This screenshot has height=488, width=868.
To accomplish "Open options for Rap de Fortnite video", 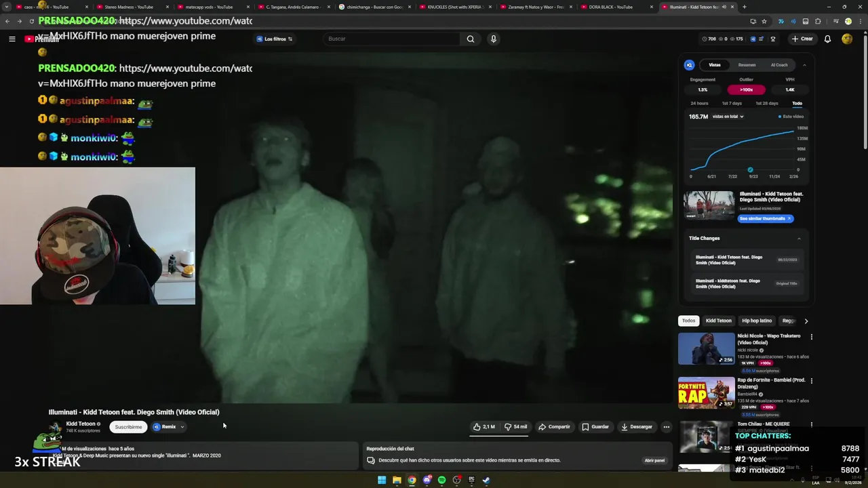I will (x=811, y=381).
